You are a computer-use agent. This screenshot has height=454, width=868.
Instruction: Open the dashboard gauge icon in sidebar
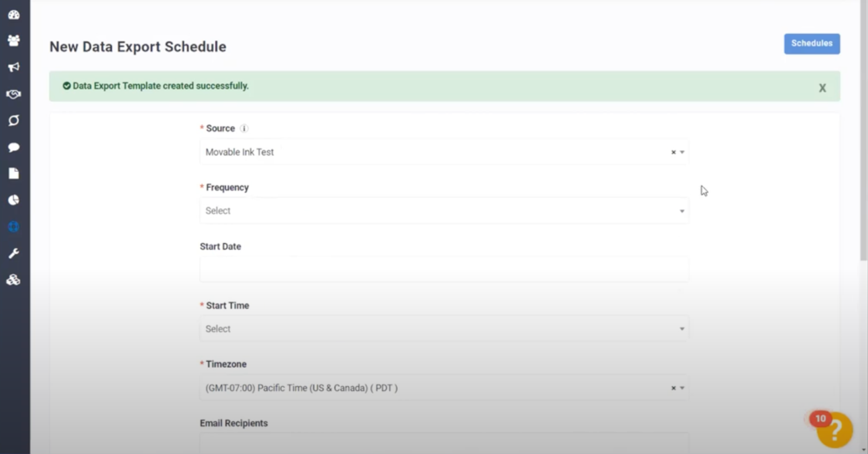(x=14, y=15)
